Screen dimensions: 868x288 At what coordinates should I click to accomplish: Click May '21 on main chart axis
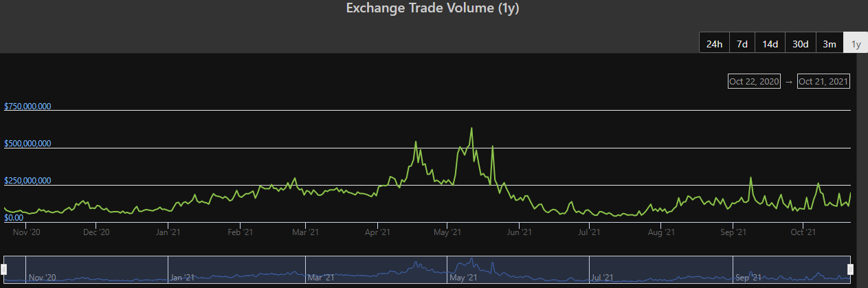[x=447, y=232]
